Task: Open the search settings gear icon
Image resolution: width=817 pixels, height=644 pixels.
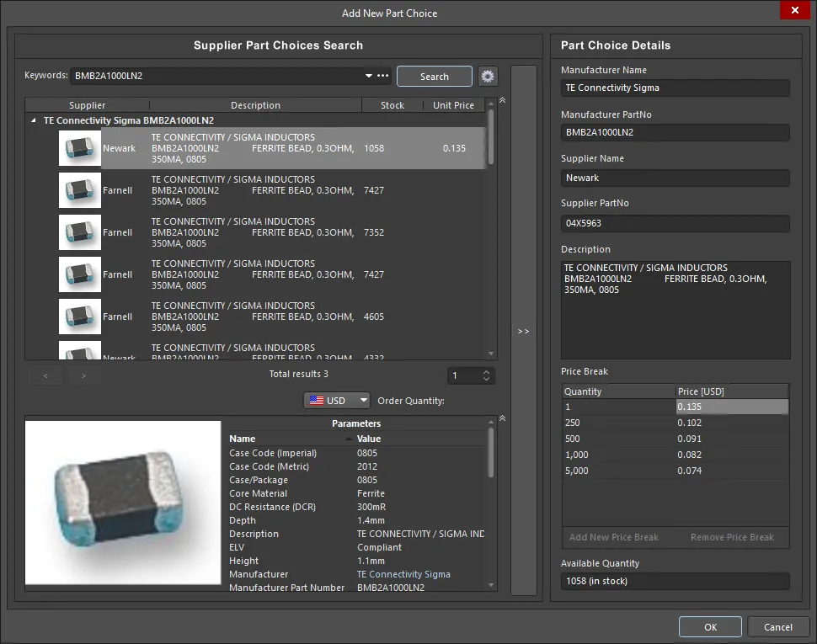Action: (488, 77)
